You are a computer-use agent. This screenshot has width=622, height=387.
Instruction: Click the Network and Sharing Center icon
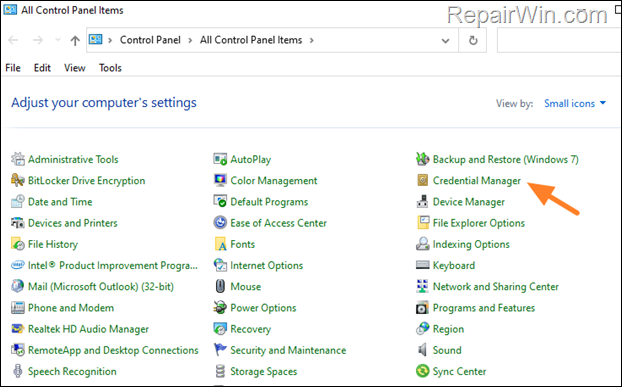tap(422, 286)
